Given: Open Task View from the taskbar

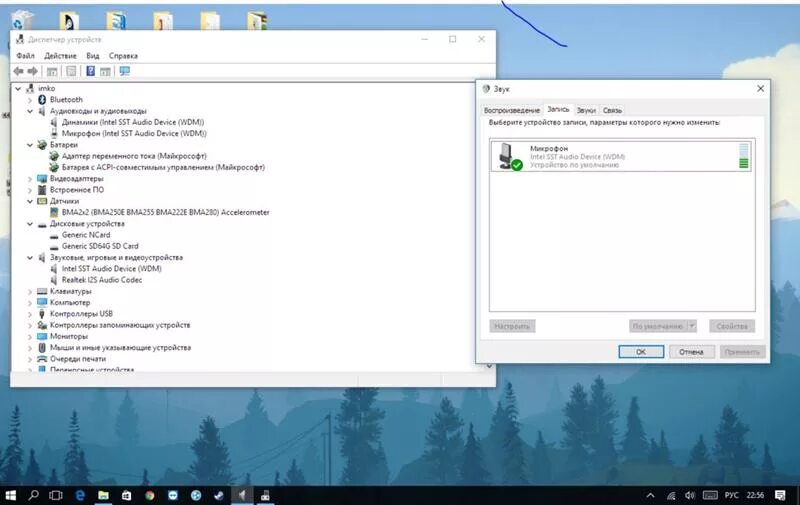Looking at the screenshot, I should [56, 495].
